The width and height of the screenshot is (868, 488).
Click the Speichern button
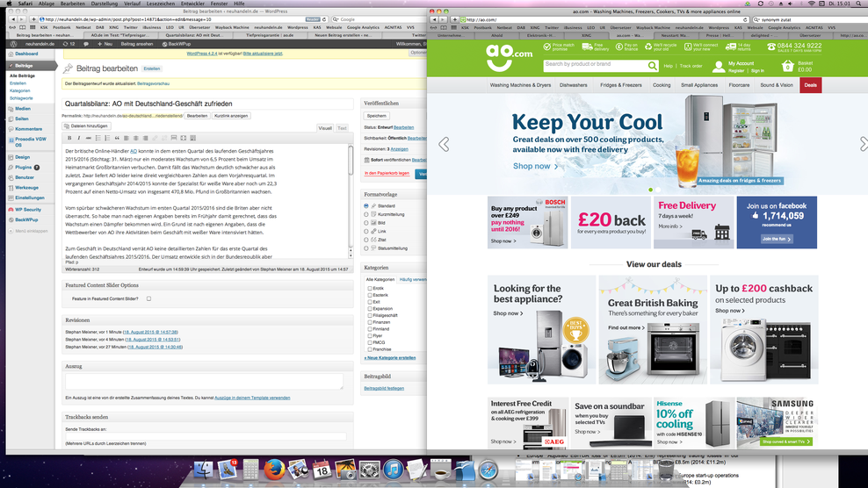point(376,116)
